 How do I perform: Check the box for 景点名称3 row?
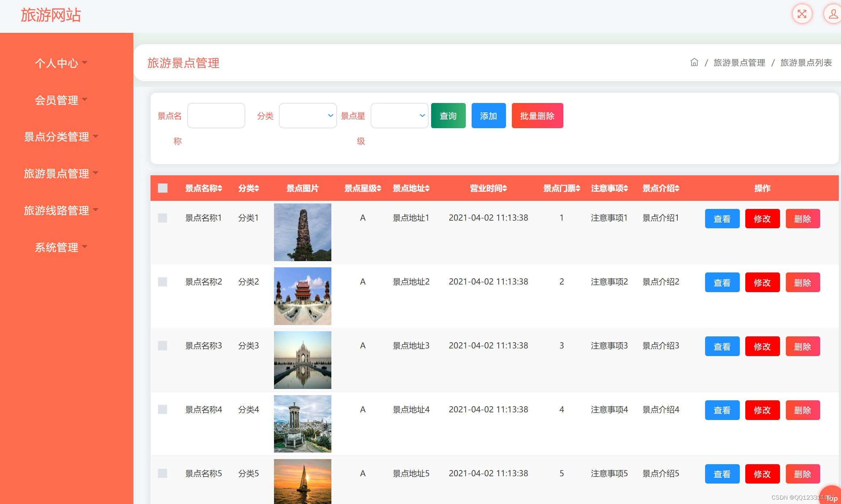click(x=163, y=346)
